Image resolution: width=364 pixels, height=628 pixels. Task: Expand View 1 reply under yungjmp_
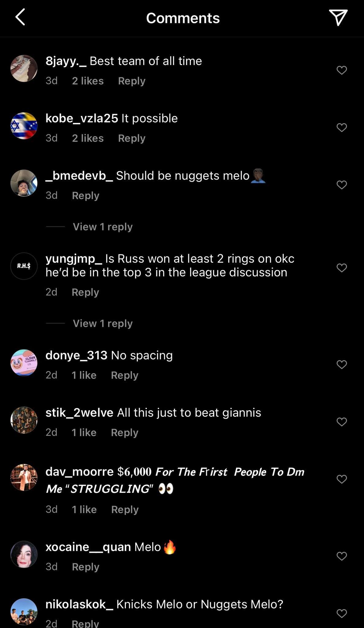[103, 324]
